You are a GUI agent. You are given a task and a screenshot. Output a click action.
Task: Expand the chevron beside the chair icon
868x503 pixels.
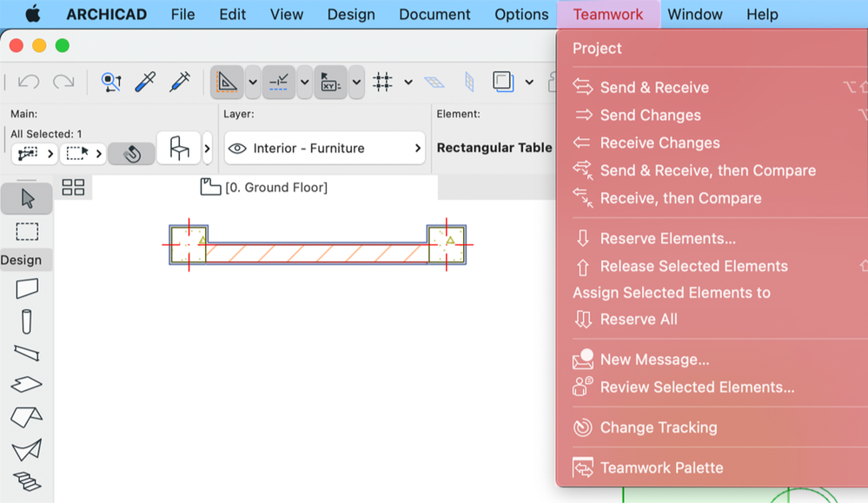(207, 148)
